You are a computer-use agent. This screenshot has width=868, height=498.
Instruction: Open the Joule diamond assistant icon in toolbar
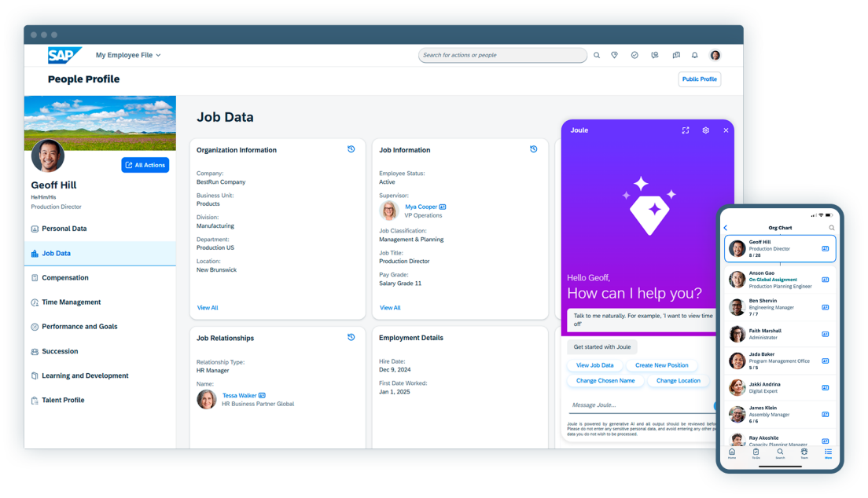614,55
